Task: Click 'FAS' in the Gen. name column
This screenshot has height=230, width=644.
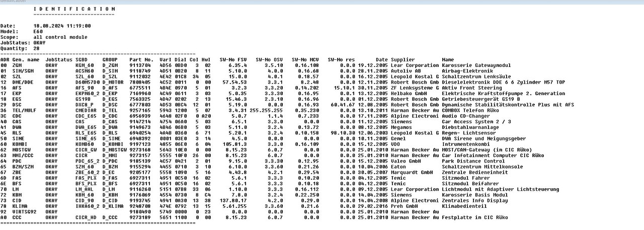Action: pyautogui.click(x=17, y=178)
